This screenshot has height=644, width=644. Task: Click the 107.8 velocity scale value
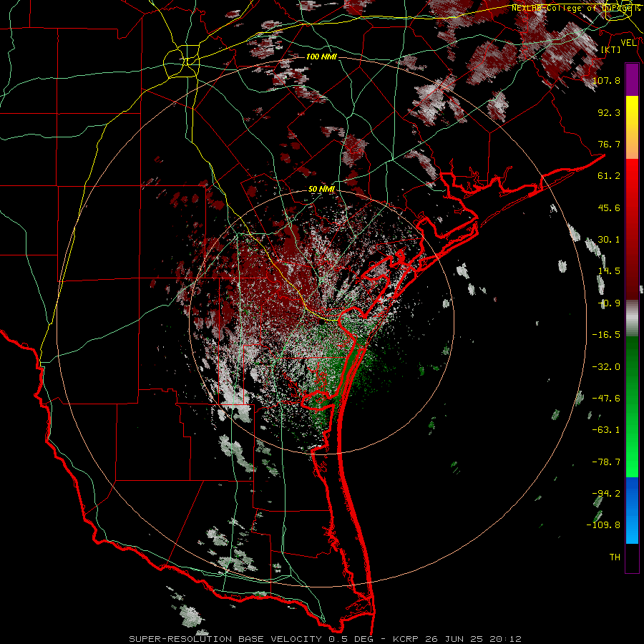606,80
